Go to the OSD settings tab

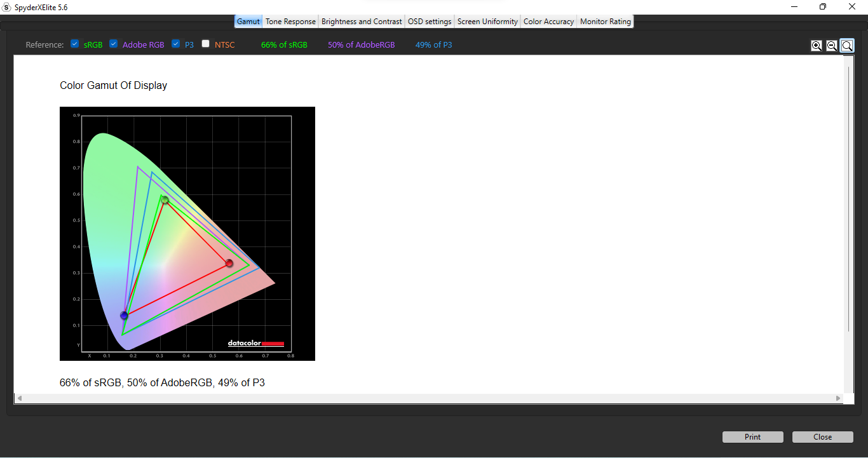click(430, 22)
